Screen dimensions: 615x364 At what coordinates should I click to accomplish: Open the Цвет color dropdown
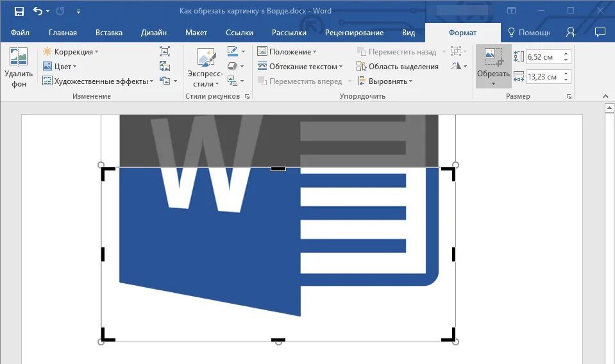[x=60, y=67]
